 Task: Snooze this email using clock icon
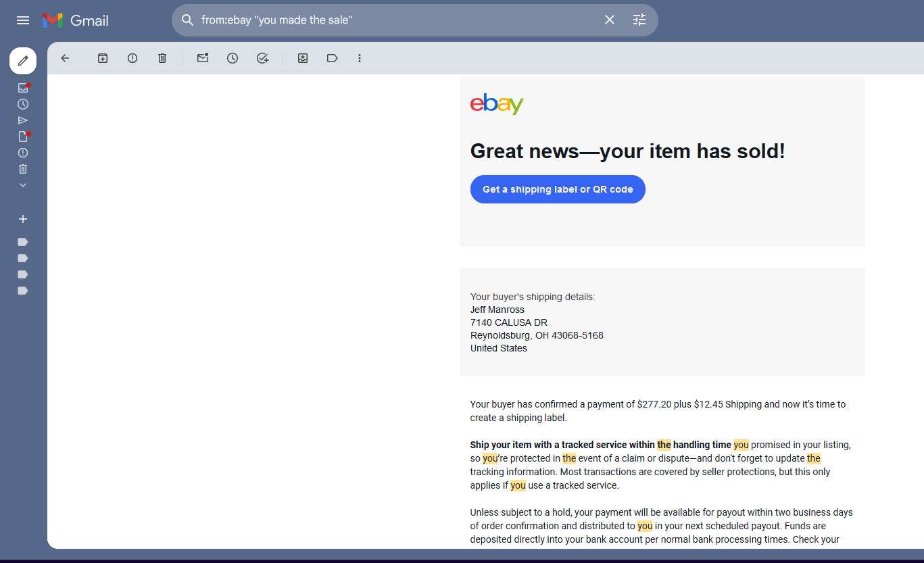pyautogui.click(x=233, y=58)
